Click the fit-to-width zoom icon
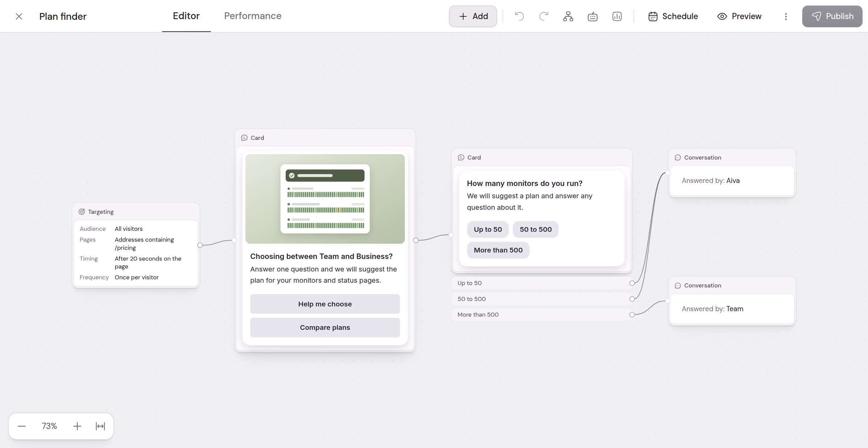 [100, 426]
